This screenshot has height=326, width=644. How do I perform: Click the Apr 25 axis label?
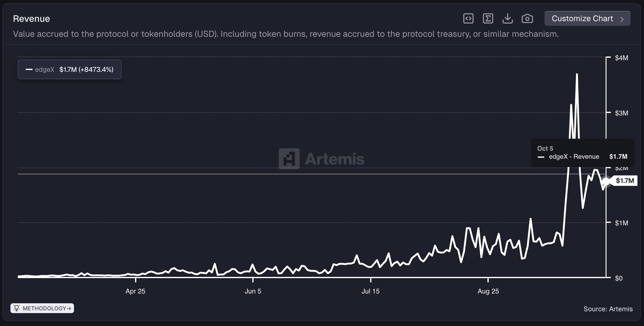pyautogui.click(x=135, y=291)
